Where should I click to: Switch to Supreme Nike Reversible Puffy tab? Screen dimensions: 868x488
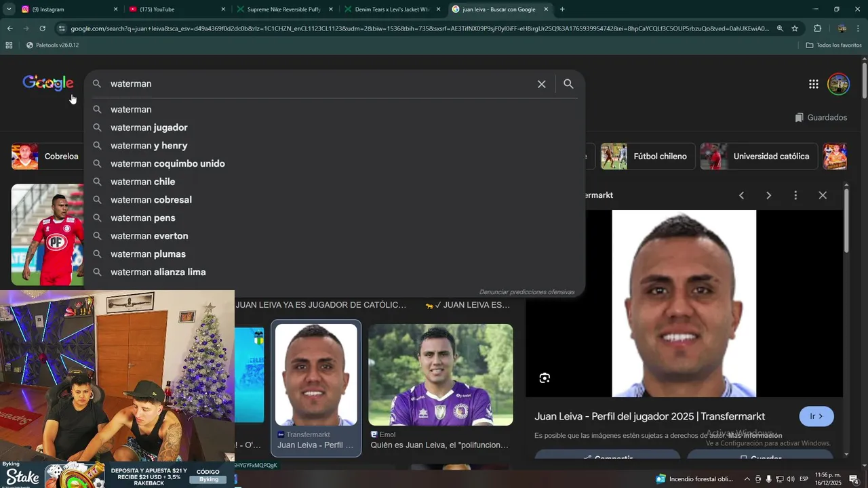[283, 9]
